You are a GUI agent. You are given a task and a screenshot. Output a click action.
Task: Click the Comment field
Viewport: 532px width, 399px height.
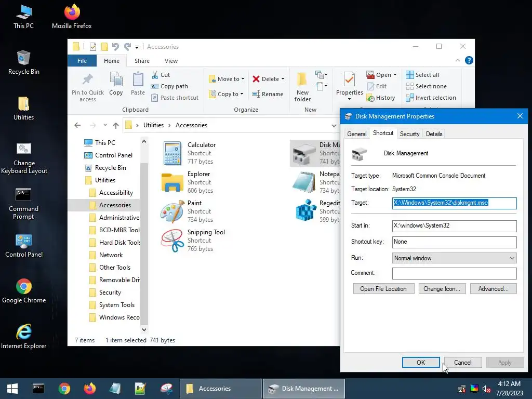click(454, 273)
